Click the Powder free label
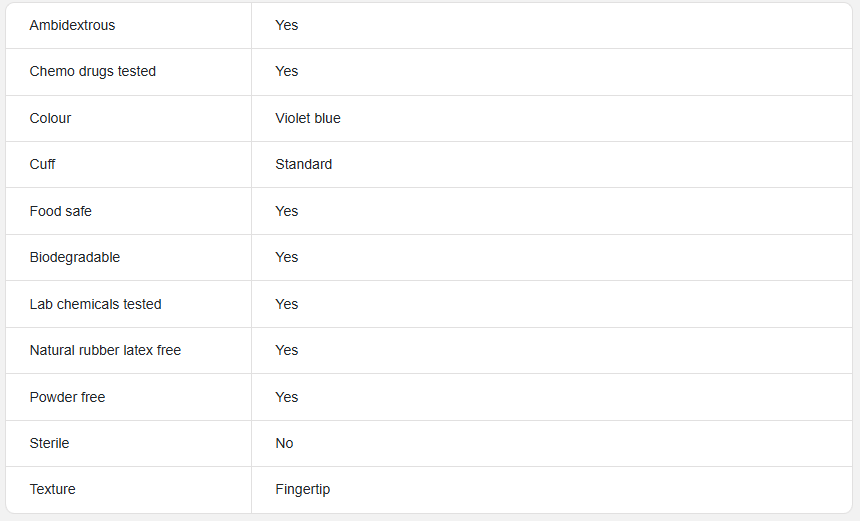Viewport: 860px width, 521px height. (67, 397)
